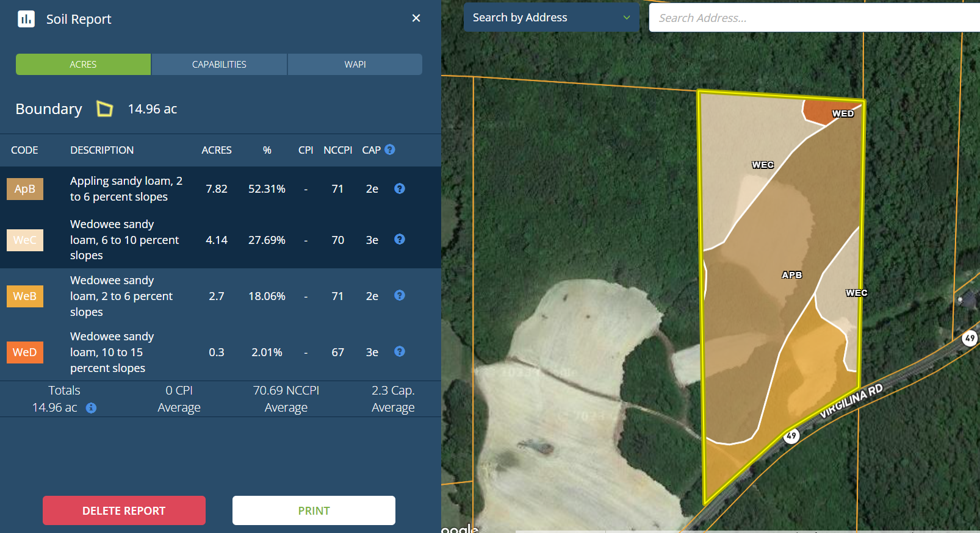Click the WeB soil code swatch

tap(25, 296)
